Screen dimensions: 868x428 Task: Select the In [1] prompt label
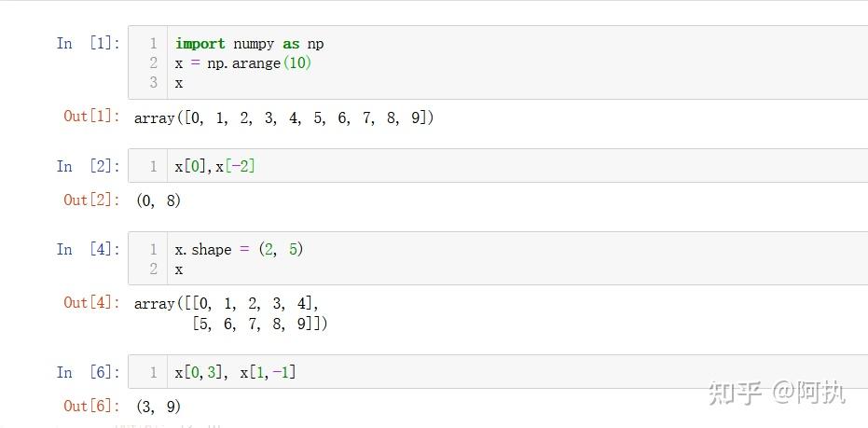coord(88,43)
